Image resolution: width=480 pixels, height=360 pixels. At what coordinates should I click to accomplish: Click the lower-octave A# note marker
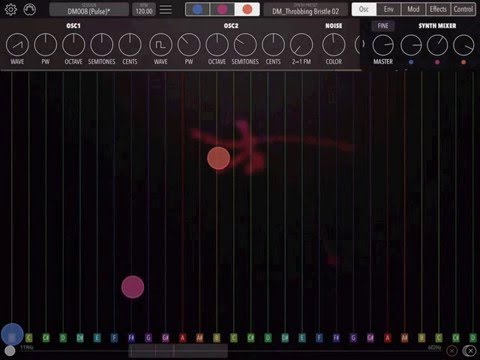200,338
